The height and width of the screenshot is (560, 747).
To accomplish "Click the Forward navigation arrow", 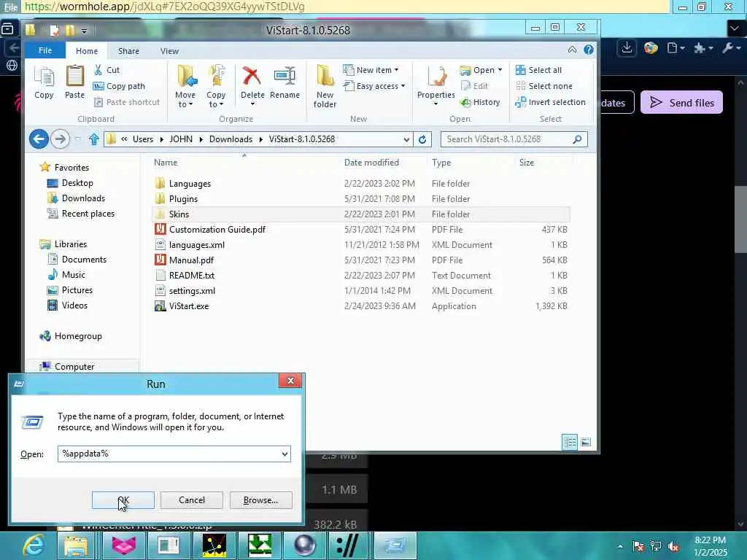I will pos(60,139).
